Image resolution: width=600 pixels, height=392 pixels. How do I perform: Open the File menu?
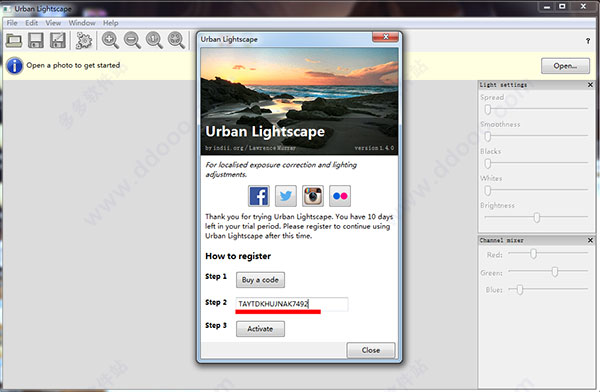[12, 23]
